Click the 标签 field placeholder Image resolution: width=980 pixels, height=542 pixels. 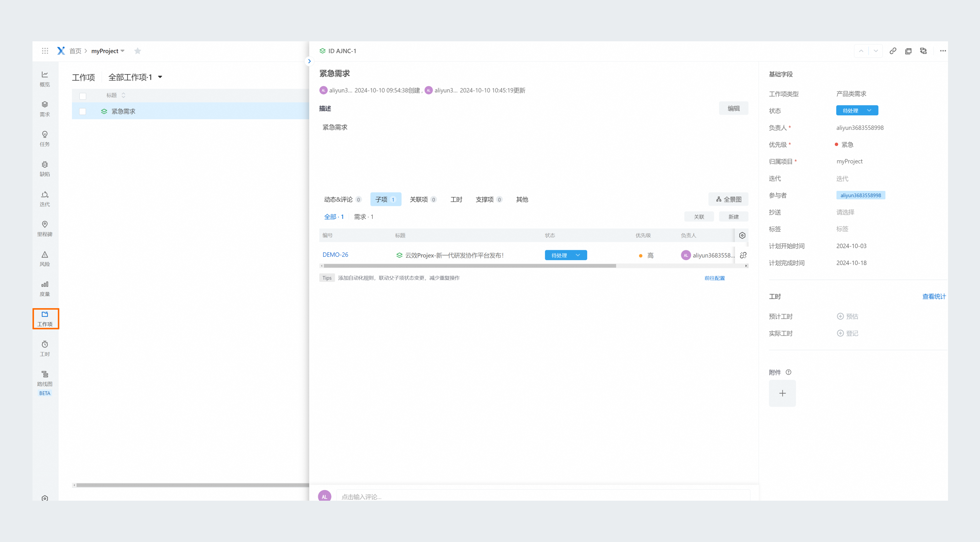pyautogui.click(x=842, y=229)
